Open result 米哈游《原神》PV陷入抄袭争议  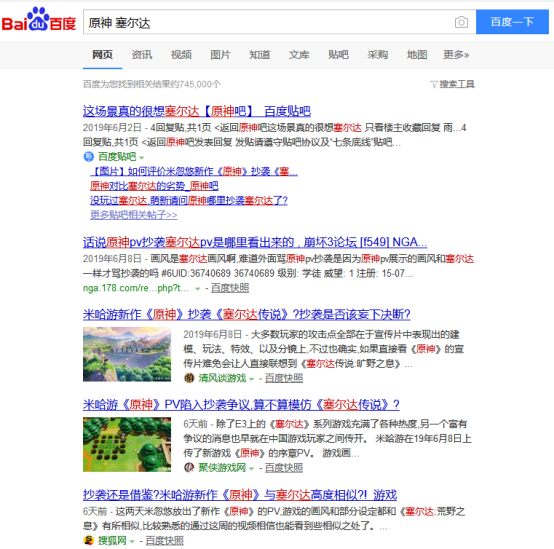[241, 404]
